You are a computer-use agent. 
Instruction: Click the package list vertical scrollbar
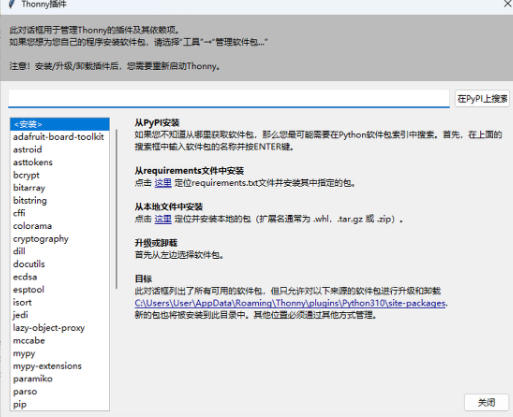coord(116,209)
